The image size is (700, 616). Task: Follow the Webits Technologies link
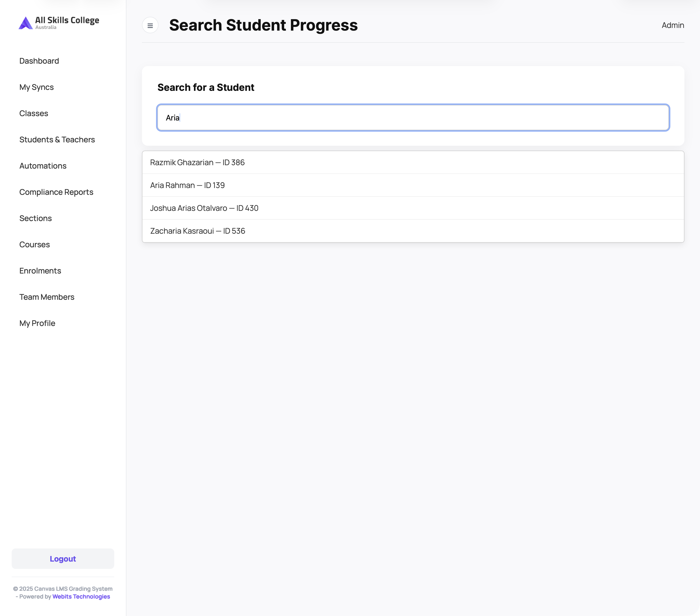81,597
